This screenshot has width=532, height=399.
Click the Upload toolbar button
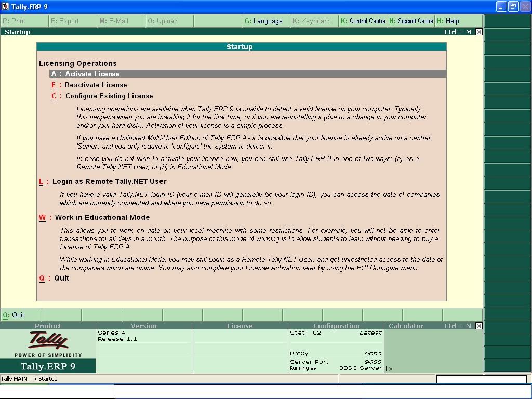pyautogui.click(x=169, y=21)
